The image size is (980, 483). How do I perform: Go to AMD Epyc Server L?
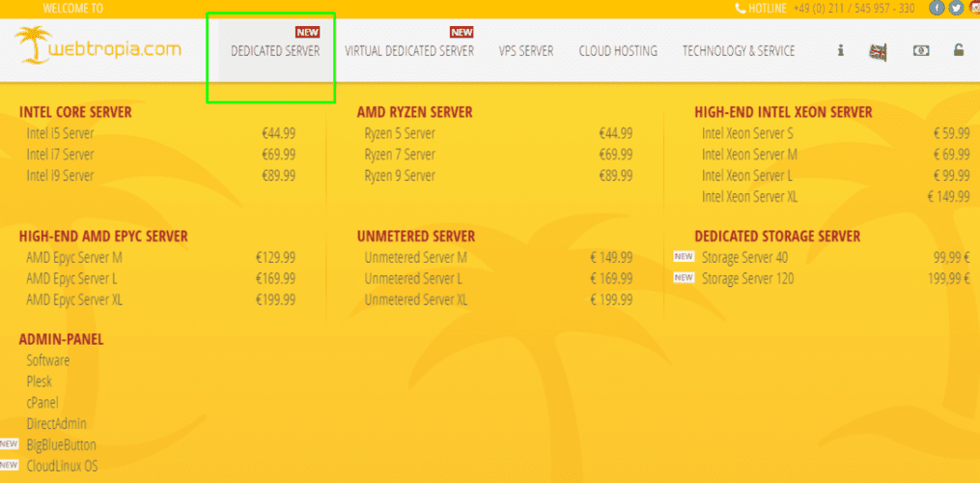tap(71, 279)
